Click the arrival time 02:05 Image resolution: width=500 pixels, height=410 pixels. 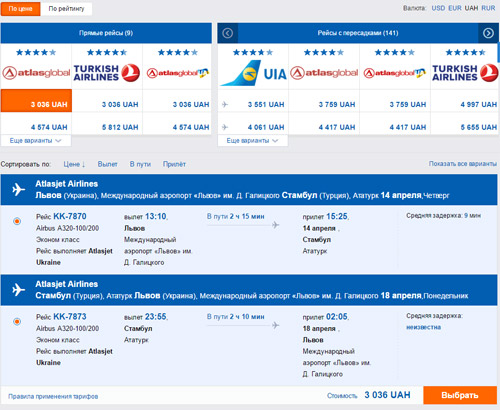(x=337, y=316)
